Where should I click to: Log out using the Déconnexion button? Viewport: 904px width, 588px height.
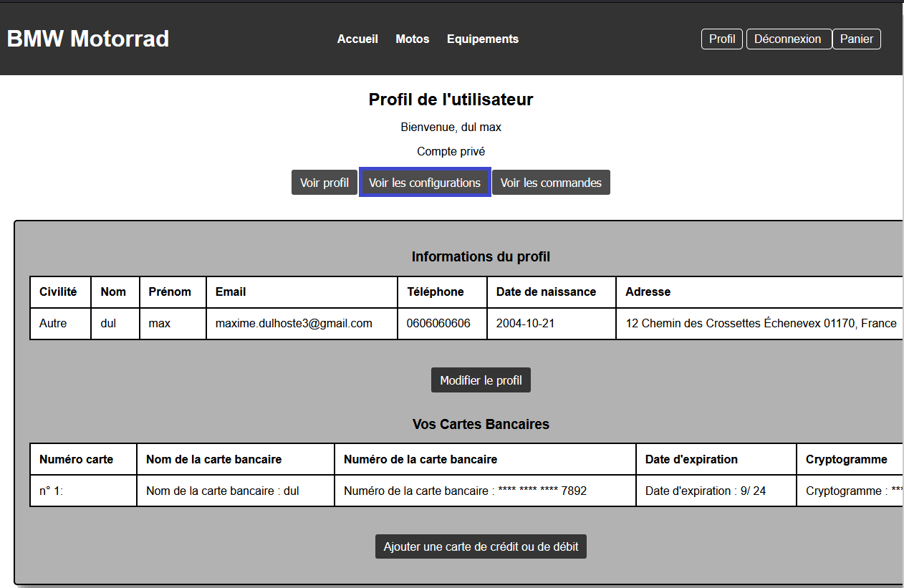click(x=788, y=39)
